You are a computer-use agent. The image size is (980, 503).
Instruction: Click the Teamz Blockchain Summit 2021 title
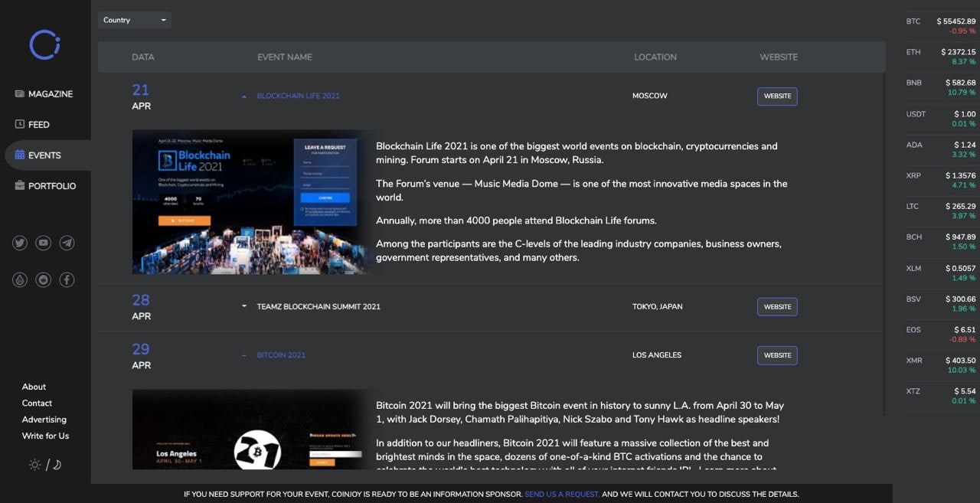(318, 306)
